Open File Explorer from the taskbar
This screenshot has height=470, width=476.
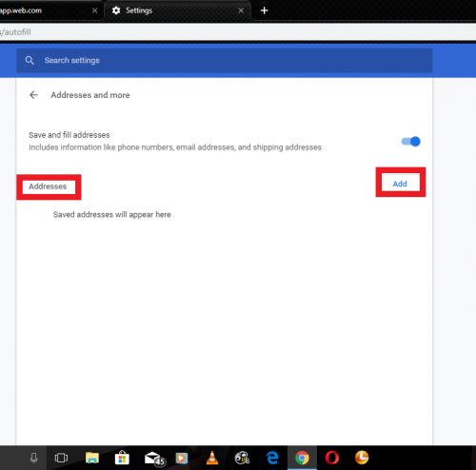(x=92, y=458)
